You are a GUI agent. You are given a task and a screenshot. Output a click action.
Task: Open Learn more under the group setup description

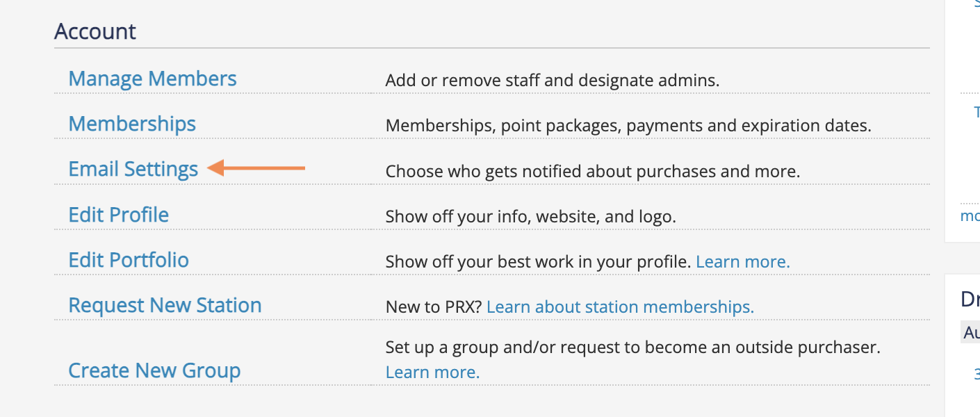(432, 373)
